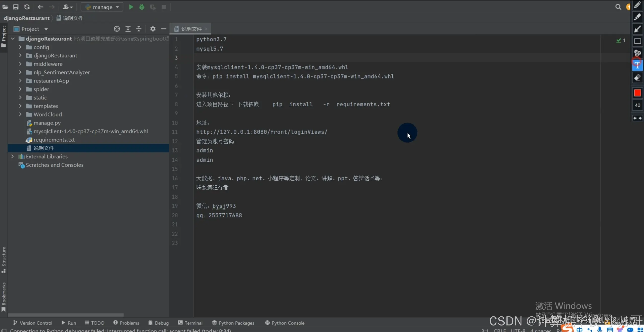Open the Python Console tab
This screenshot has height=332, width=644.
coord(285,323)
